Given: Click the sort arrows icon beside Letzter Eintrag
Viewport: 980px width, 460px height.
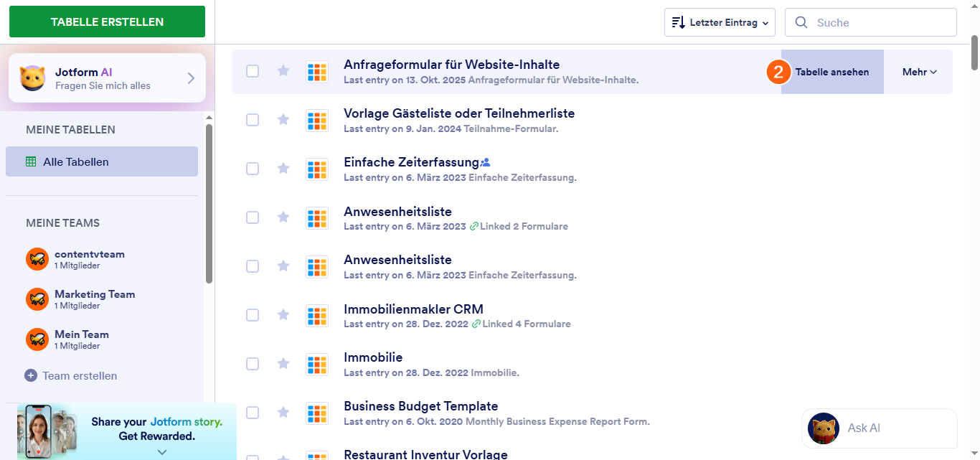Looking at the screenshot, I should click(678, 22).
